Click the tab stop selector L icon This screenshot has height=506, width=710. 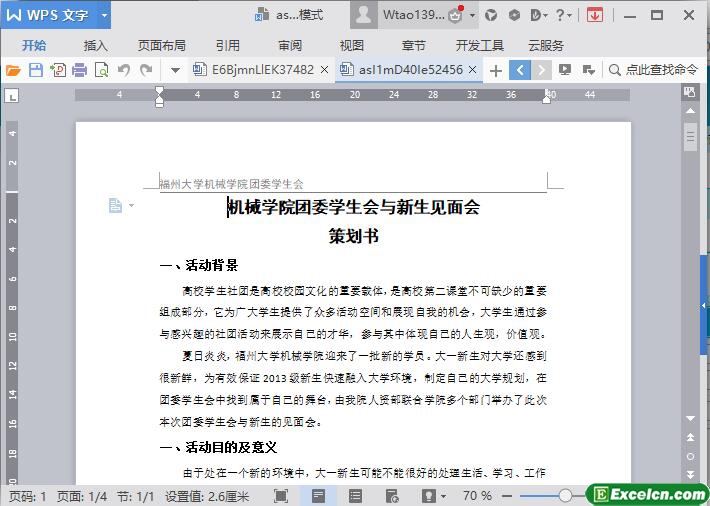12,96
